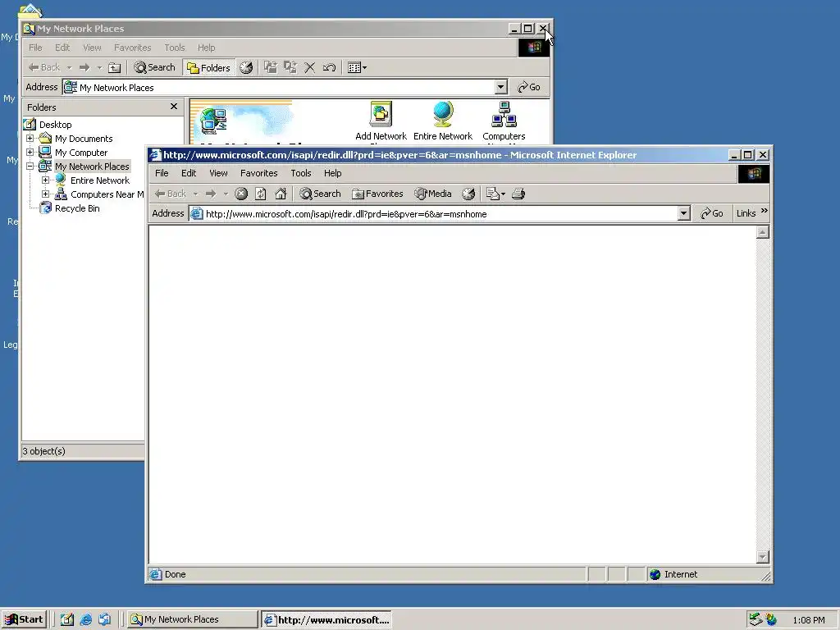840x630 pixels.
Task: Open the Views dropdown in My Network Places
Action: tap(358, 67)
